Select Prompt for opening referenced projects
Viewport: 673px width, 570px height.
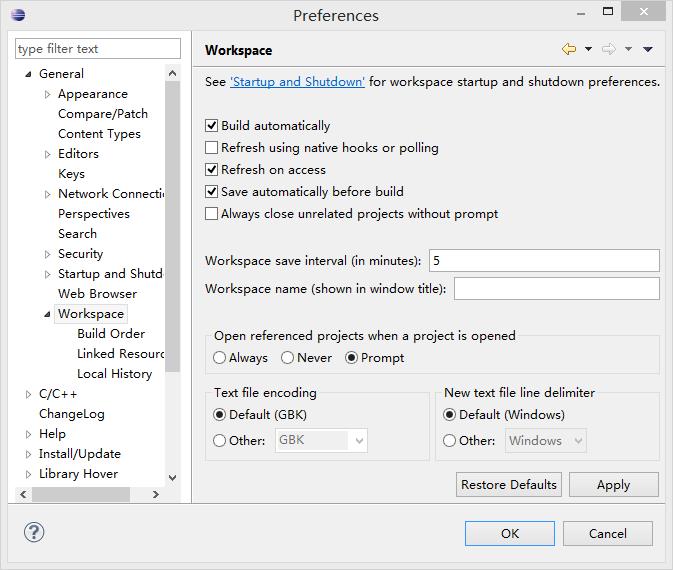tap(351, 358)
